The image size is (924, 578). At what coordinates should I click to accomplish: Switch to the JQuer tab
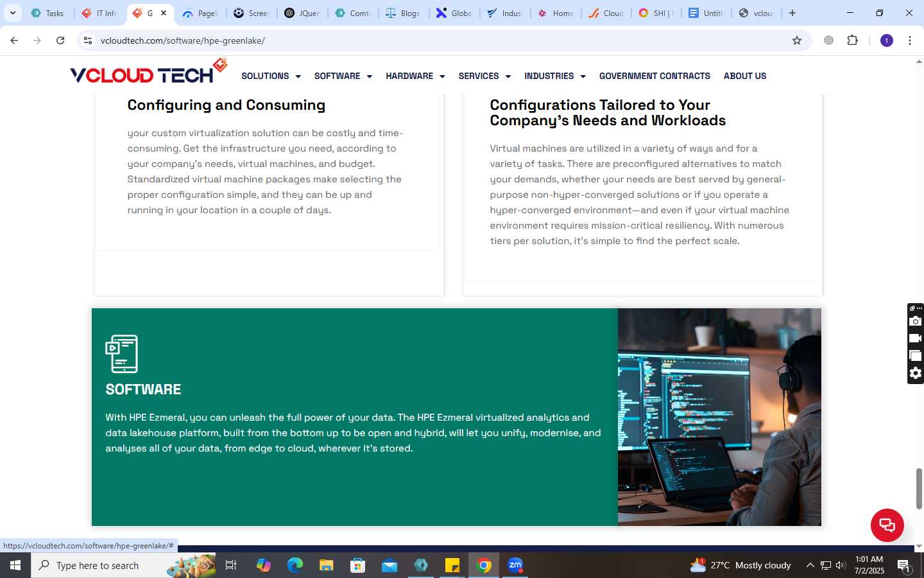tap(302, 13)
